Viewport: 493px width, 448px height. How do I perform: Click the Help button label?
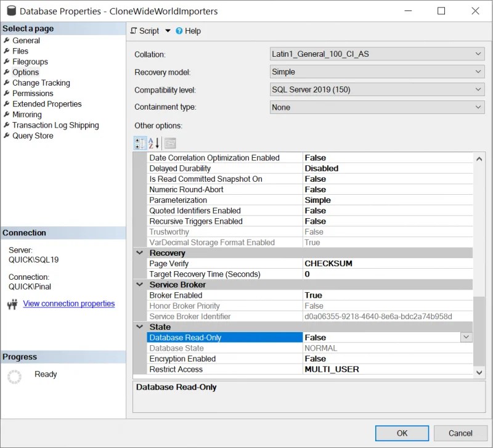point(193,31)
